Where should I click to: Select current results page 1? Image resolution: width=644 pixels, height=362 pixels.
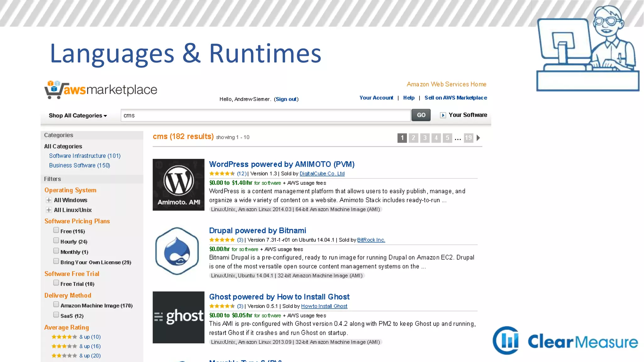pos(402,138)
